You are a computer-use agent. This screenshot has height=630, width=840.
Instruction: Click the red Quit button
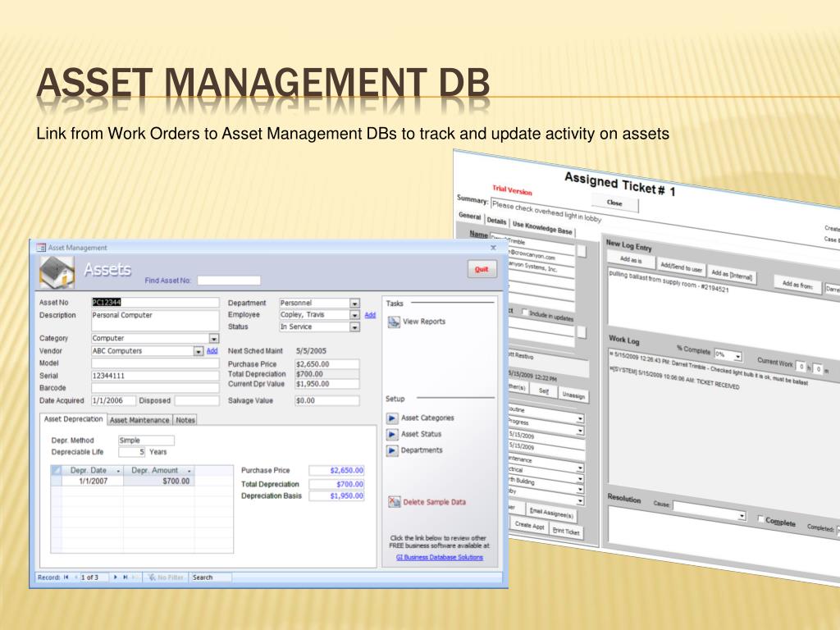[x=482, y=269]
